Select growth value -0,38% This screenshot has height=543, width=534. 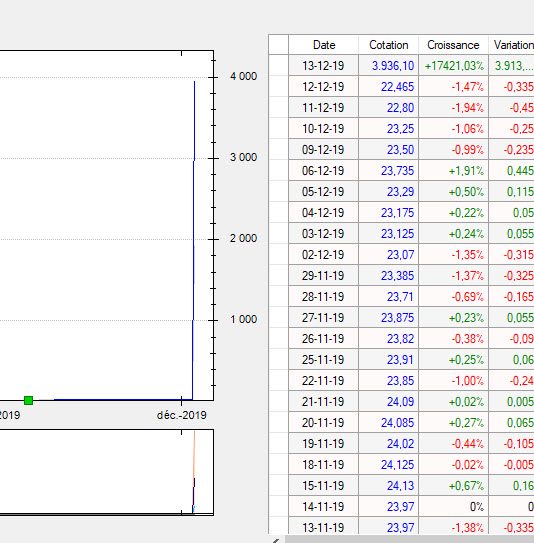point(453,338)
